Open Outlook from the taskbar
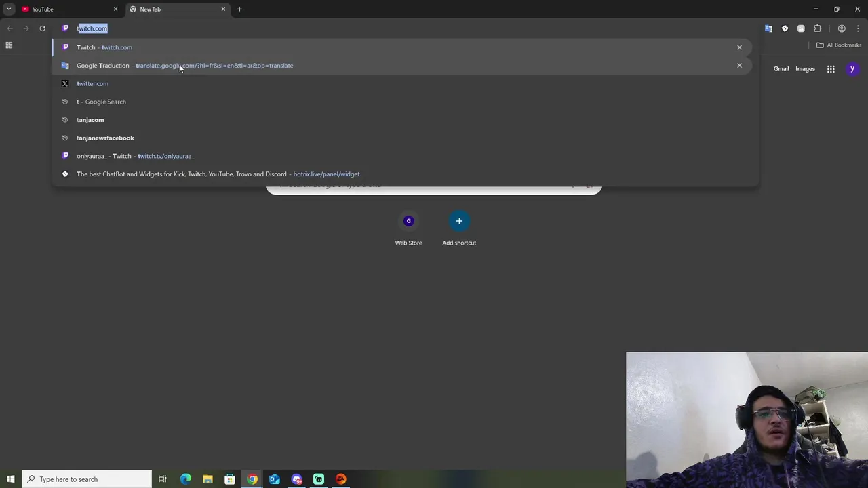Screen dimensions: 868x488 coord(275,479)
